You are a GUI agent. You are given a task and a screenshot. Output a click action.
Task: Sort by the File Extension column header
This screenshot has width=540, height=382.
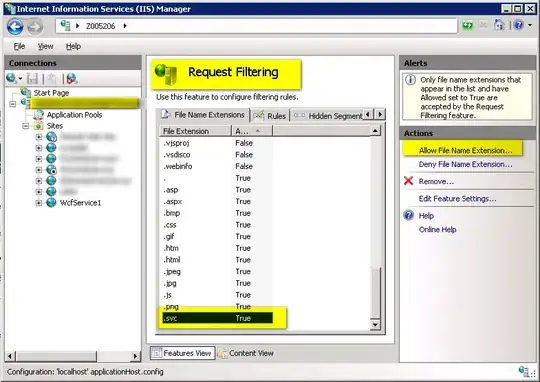click(x=195, y=131)
